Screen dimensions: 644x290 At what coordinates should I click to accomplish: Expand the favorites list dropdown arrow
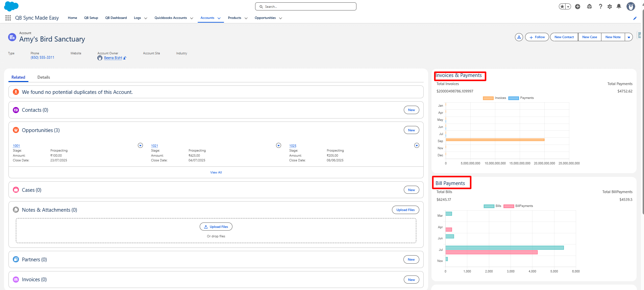click(568, 6)
